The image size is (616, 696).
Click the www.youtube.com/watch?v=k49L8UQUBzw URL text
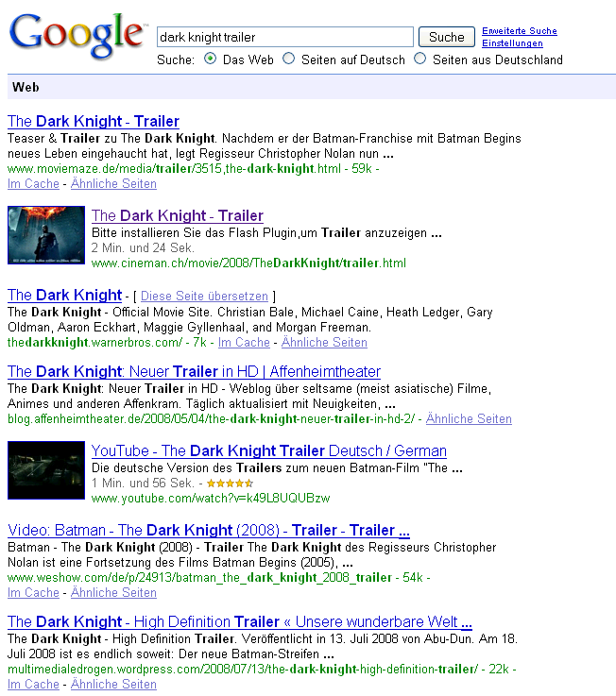(x=211, y=499)
